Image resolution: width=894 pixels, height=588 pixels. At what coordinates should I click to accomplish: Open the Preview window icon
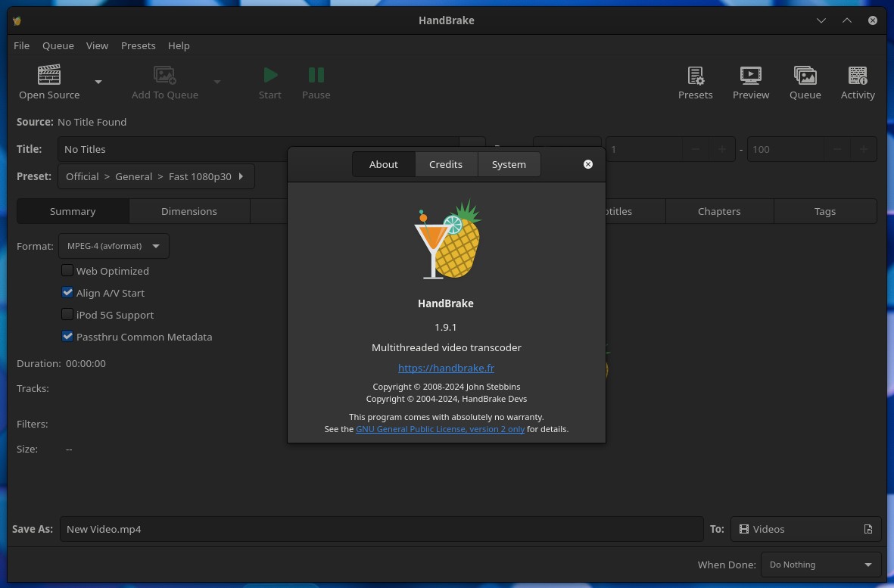click(x=750, y=82)
